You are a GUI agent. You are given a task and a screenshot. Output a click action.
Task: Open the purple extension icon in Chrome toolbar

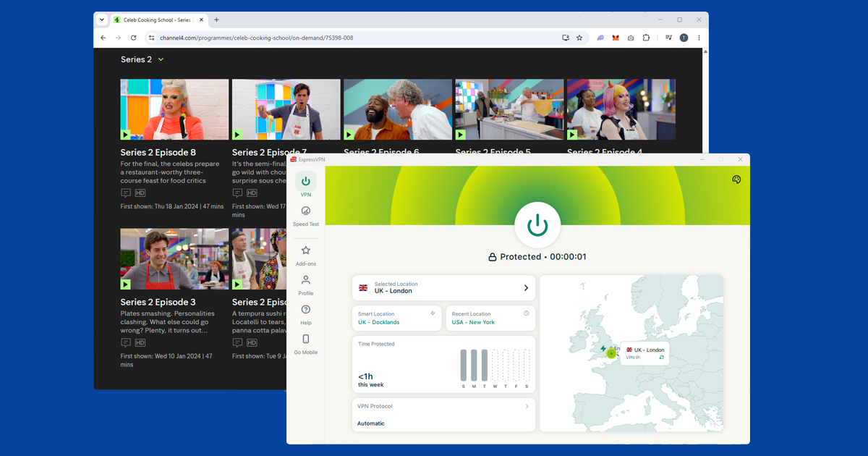click(600, 38)
